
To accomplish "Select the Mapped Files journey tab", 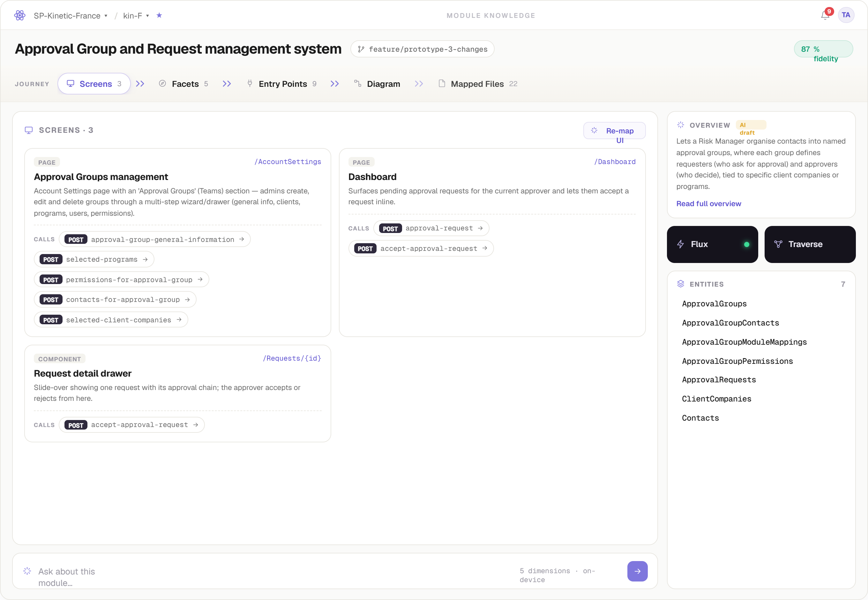I will [x=478, y=84].
